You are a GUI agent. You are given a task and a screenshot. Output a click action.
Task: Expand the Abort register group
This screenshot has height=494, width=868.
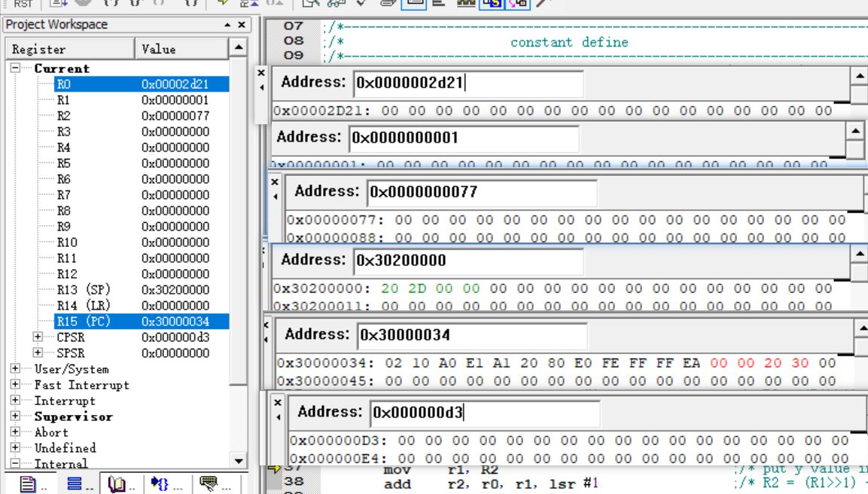[16, 431]
